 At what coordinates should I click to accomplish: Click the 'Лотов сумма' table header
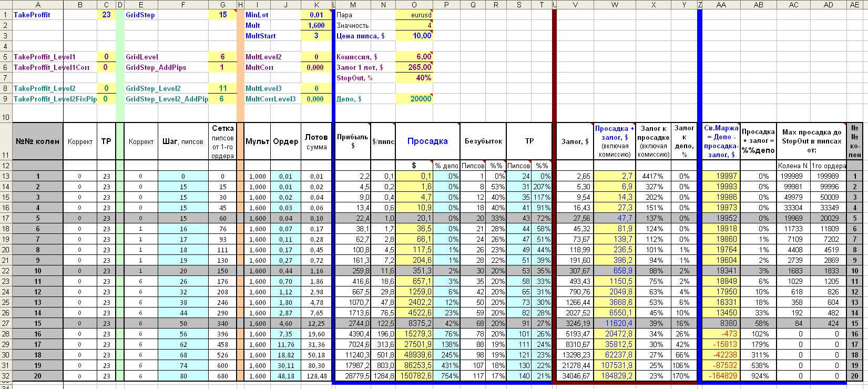click(316, 141)
